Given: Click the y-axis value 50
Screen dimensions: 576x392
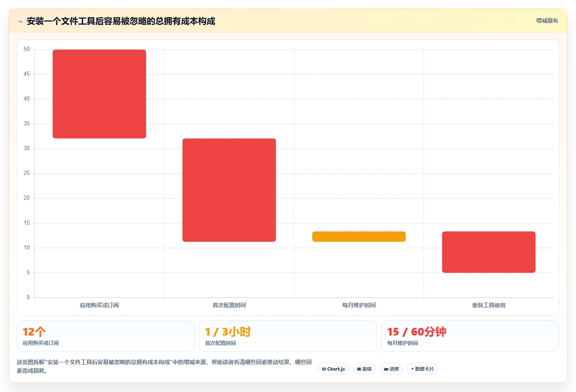Looking at the screenshot, I should click(x=27, y=49).
